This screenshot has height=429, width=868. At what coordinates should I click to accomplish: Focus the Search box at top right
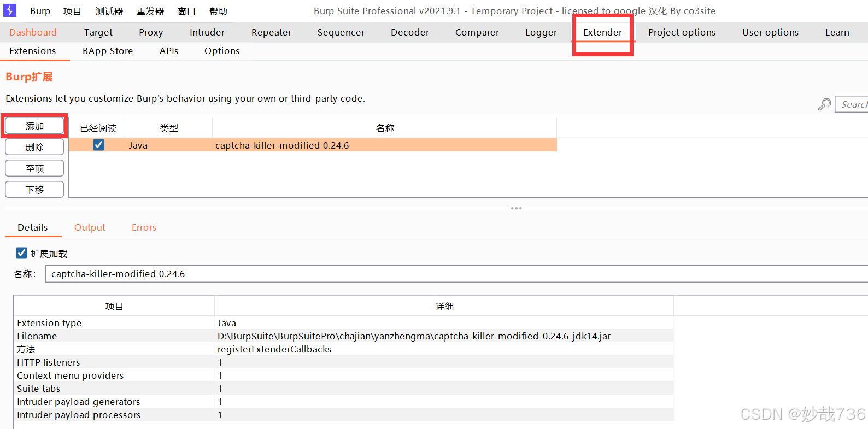coord(853,104)
